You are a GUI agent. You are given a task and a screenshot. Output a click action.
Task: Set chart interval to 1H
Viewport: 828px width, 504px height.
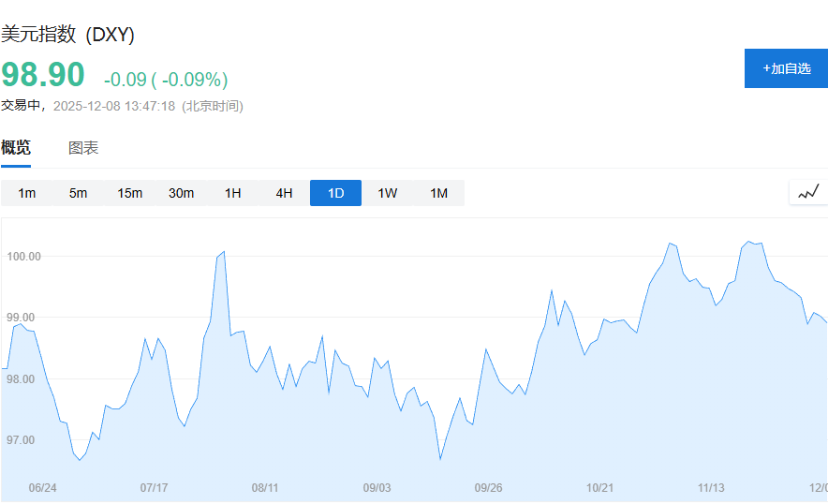pos(232,194)
